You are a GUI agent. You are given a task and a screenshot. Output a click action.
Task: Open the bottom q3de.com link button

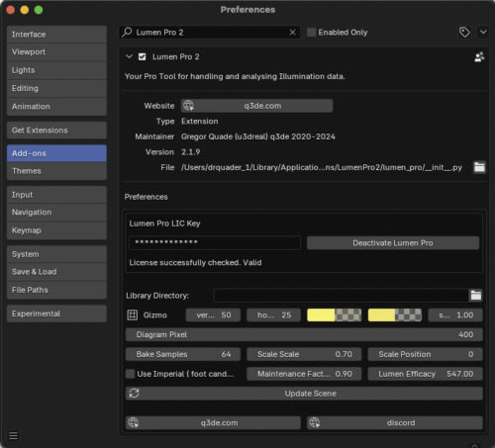click(x=213, y=422)
